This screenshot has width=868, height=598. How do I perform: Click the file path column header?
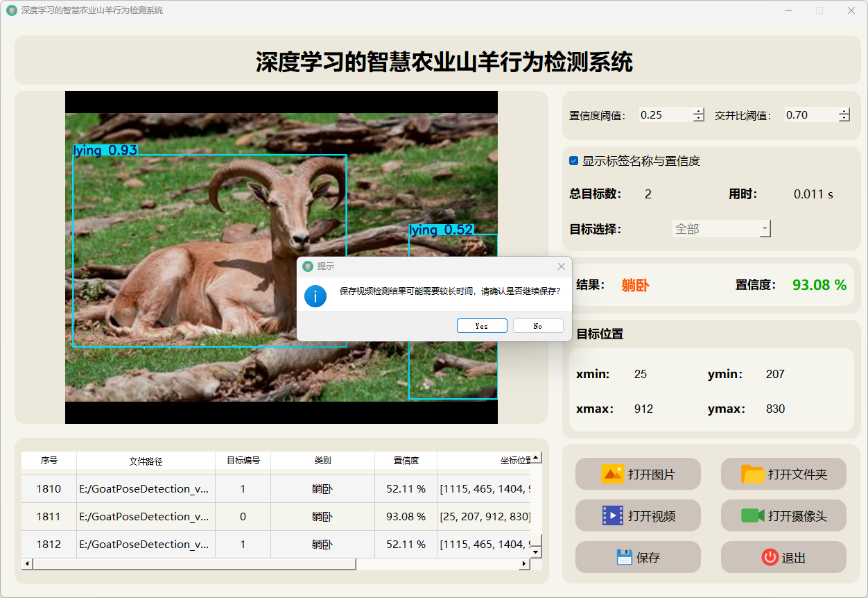146,461
